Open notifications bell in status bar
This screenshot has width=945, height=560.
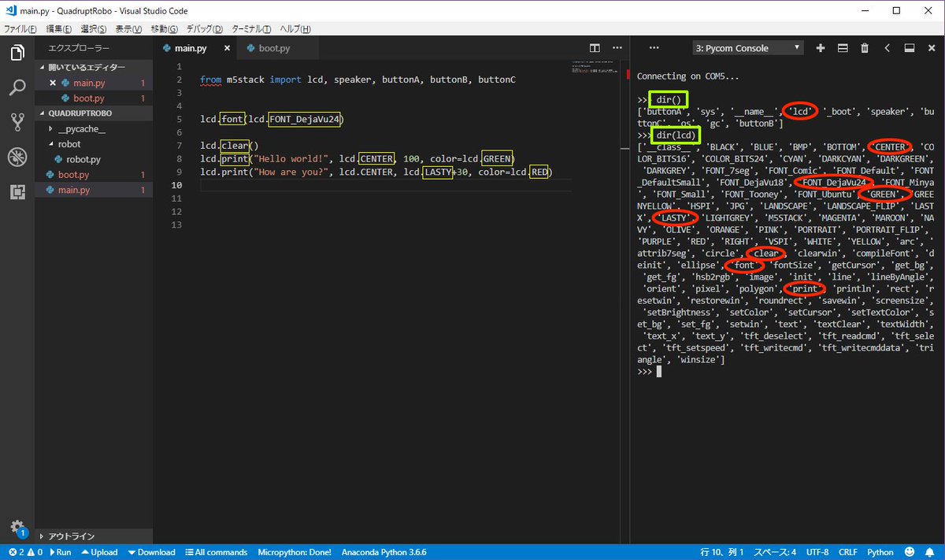pyautogui.click(x=932, y=552)
